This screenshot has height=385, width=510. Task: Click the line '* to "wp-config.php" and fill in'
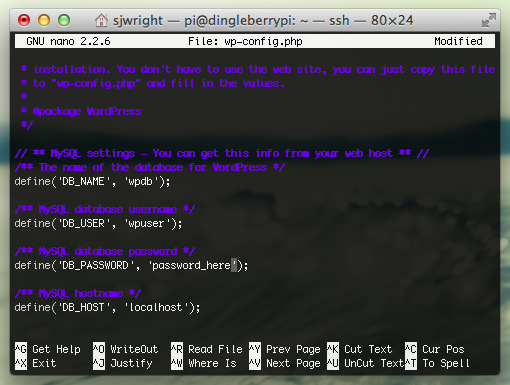pos(152,83)
